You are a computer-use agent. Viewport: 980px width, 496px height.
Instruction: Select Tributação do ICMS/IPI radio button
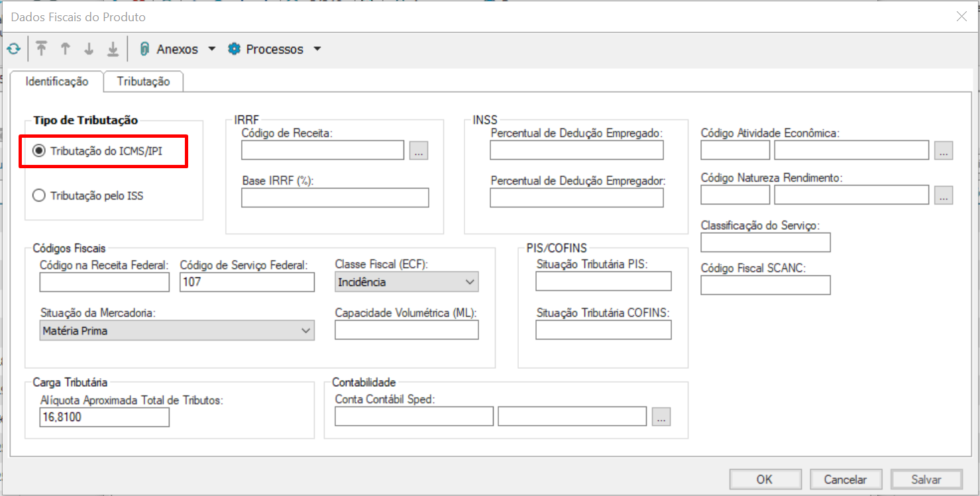point(38,152)
